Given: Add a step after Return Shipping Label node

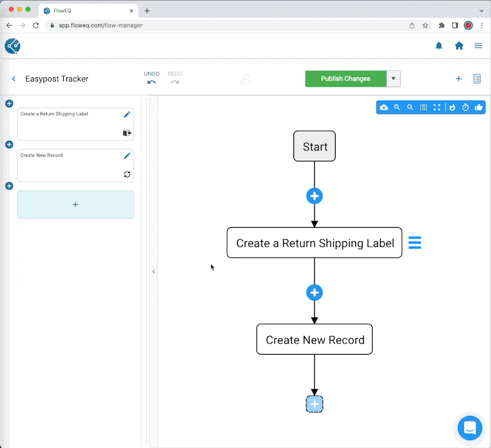Looking at the screenshot, I should pyautogui.click(x=314, y=292).
